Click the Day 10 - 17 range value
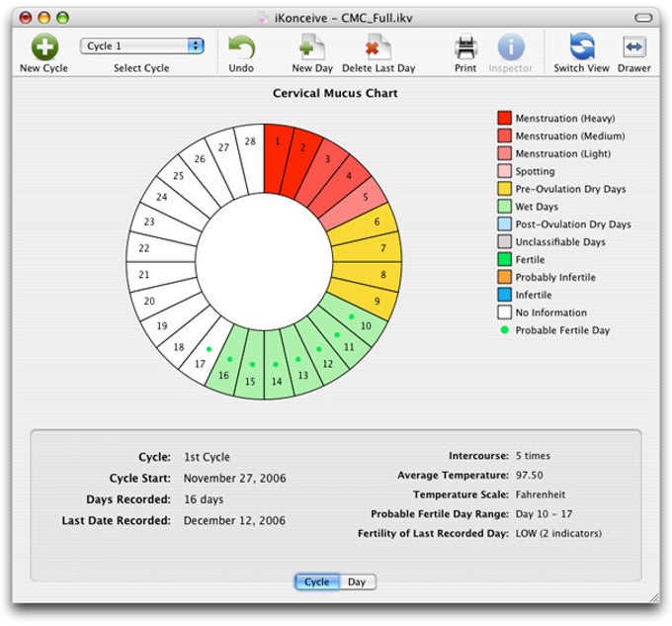 coord(544,513)
